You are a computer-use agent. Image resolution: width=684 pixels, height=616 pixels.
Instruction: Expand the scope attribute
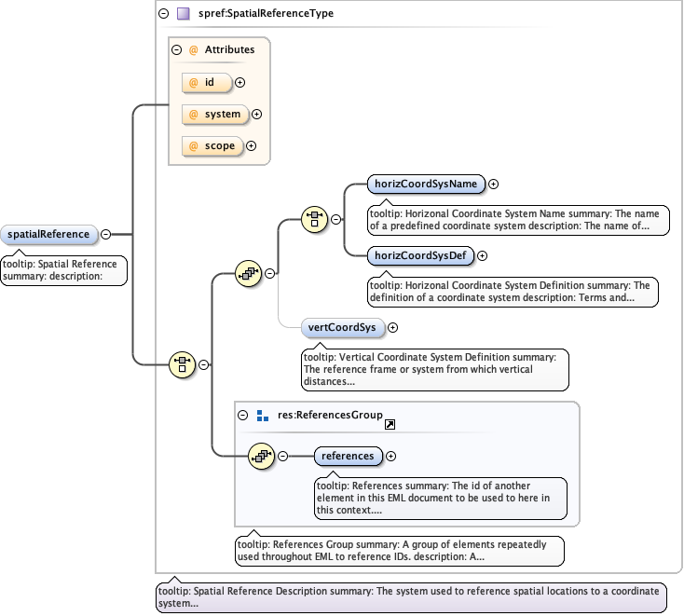pyautogui.click(x=251, y=146)
